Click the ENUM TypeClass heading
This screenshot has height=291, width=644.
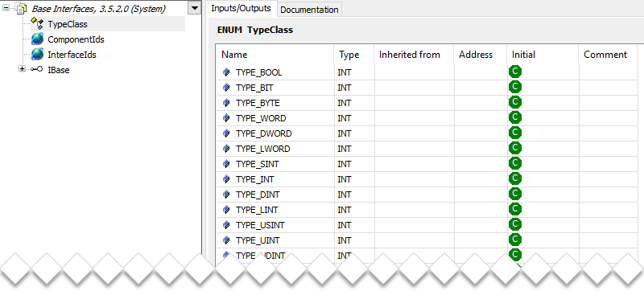pyautogui.click(x=254, y=30)
